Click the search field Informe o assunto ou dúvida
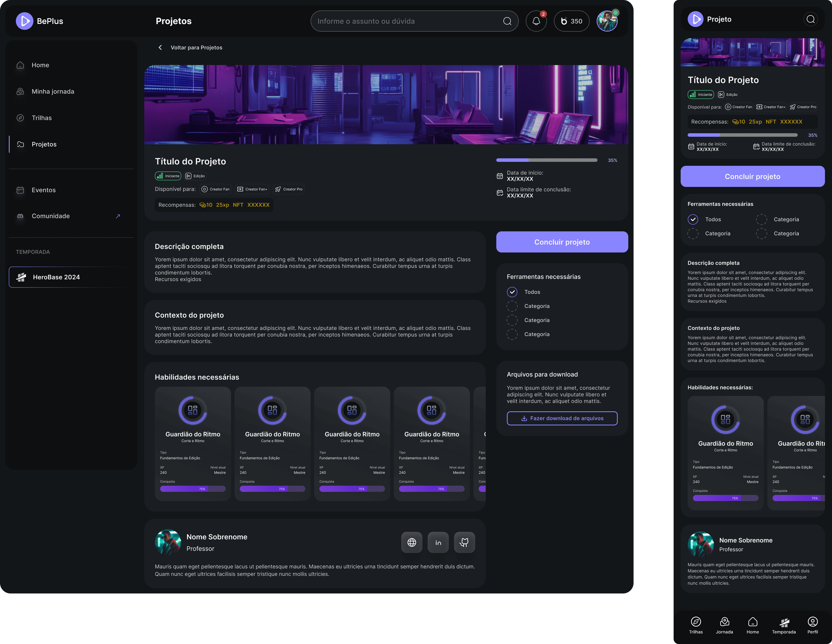832x644 pixels. (414, 21)
